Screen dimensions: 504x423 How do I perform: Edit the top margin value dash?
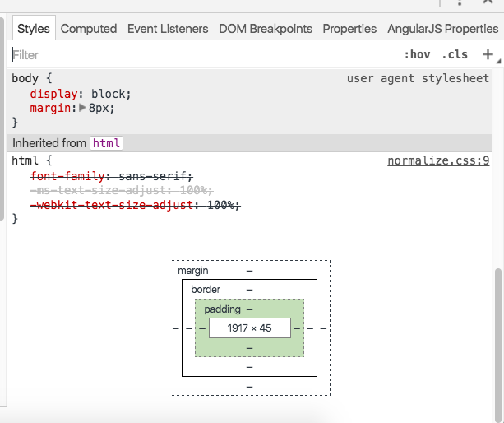pyautogui.click(x=249, y=272)
